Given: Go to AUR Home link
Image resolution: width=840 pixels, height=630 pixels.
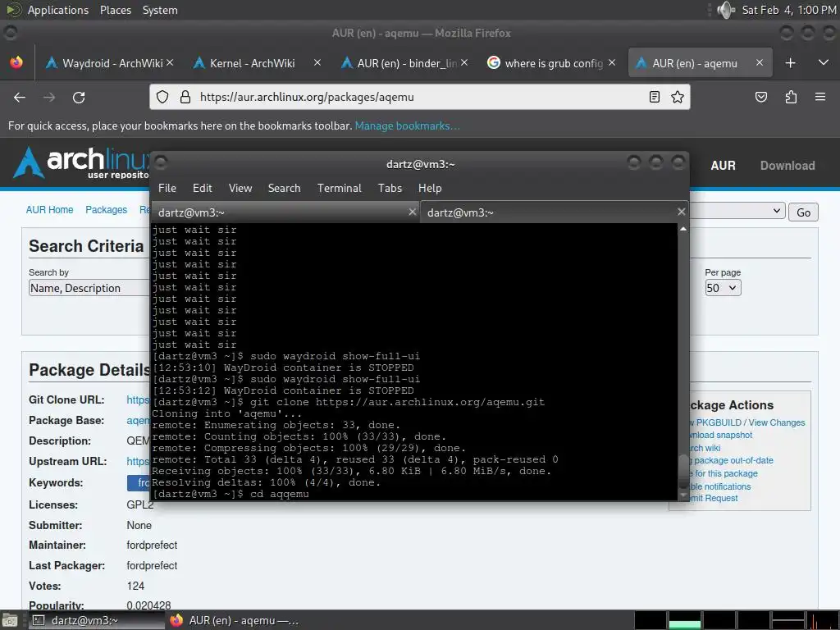Looking at the screenshot, I should (49, 209).
